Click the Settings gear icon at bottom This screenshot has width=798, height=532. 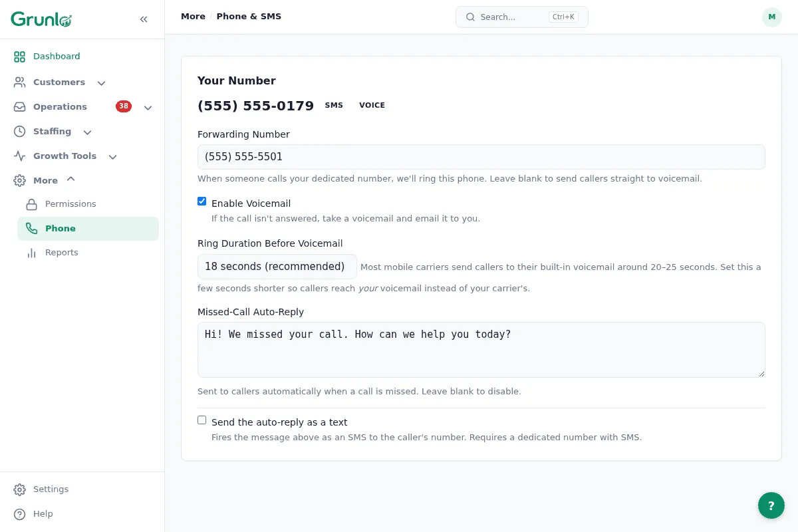[x=20, y=489]
